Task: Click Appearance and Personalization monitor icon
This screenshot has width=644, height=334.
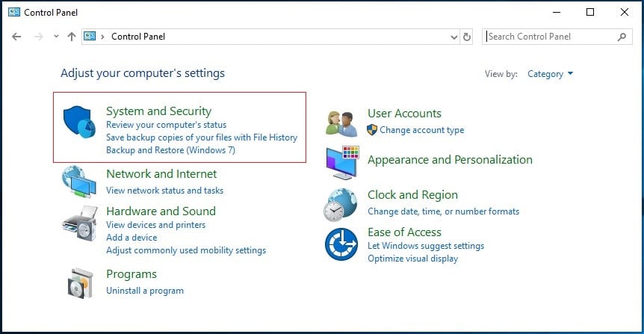Action: click(x=342, y=162)
